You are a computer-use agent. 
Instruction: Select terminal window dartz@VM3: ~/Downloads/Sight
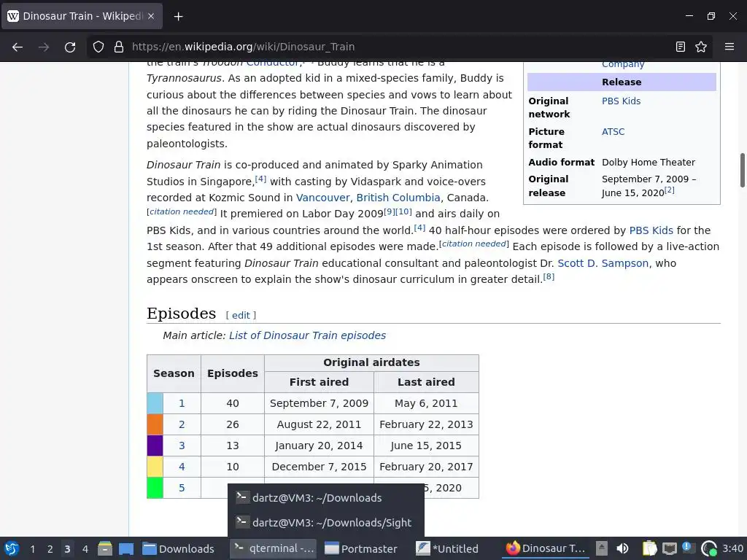[326, 522]
